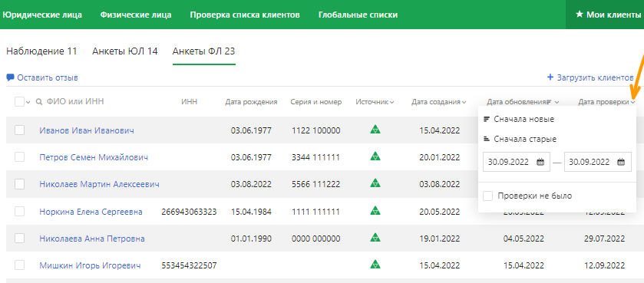Click source triangle icon for Николаева Анна Петровна
The height and width of the screenshot is (283, 644).
pyautogui.click(x=375, y=238)
